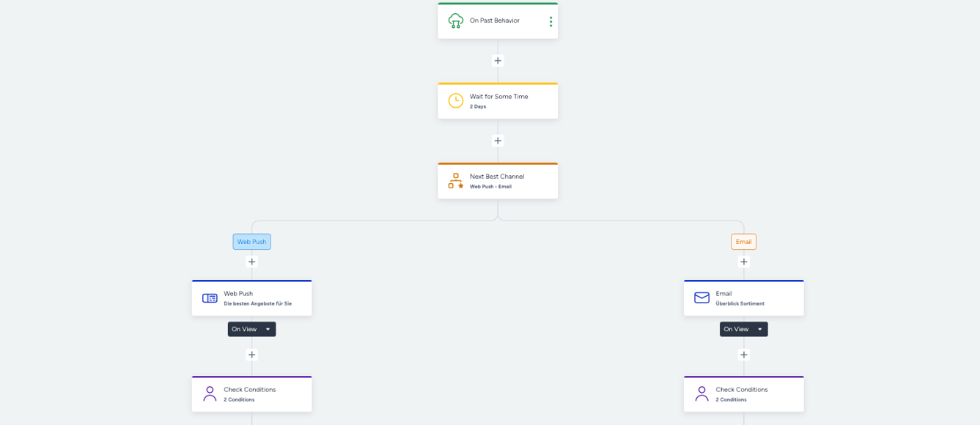Click the Email envelope icon
The width and height of the screenshot is (980, 425).
pos(701,297)
